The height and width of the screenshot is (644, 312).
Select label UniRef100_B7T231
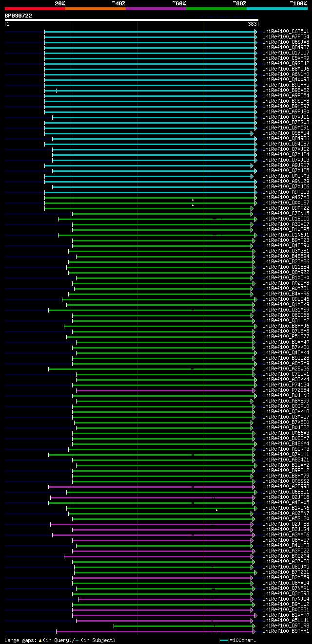(x=286, y=572)
